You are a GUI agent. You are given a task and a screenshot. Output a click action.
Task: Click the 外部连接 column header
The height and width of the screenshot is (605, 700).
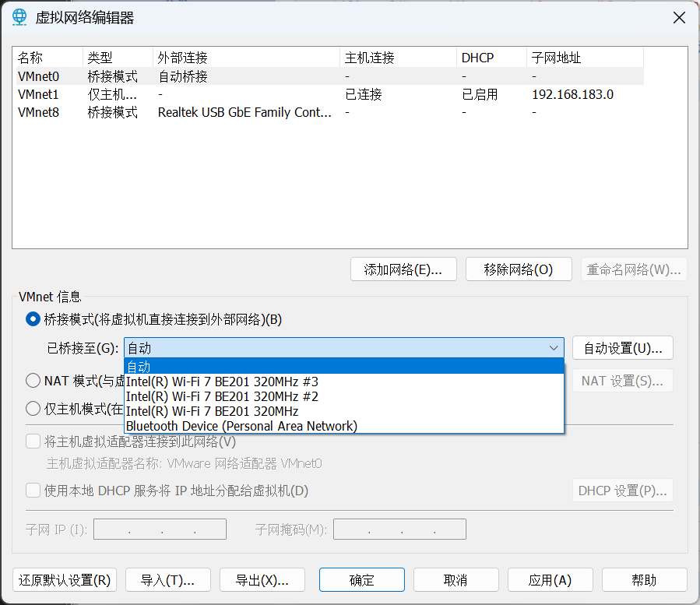(246, 58)
